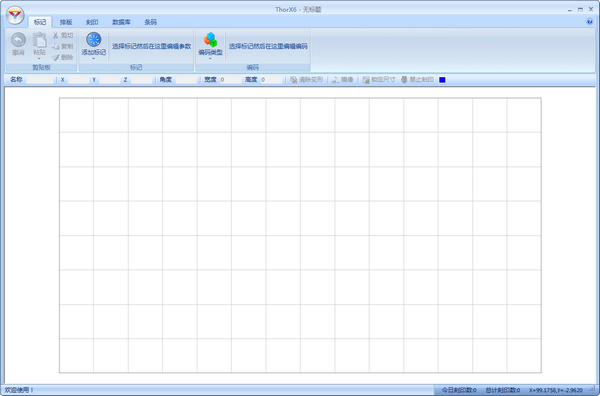Open the 刻印 ribbon tab
Screen dimensions: 600x396
(x=92, y=22)
